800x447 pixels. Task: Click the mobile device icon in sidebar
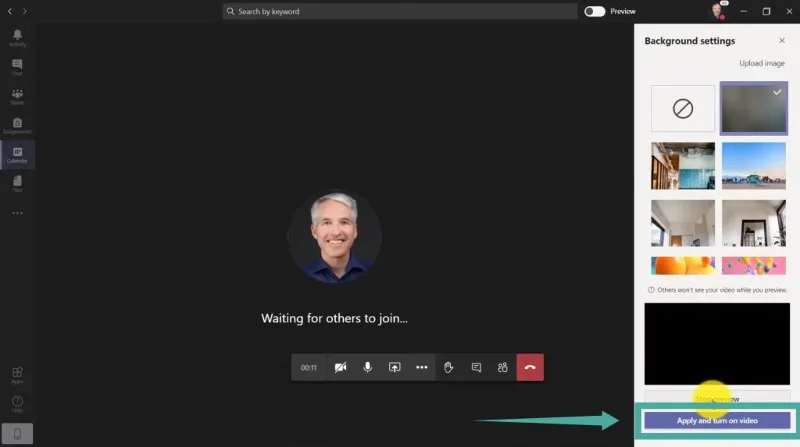pyautogui.click(x=17, y=434)
